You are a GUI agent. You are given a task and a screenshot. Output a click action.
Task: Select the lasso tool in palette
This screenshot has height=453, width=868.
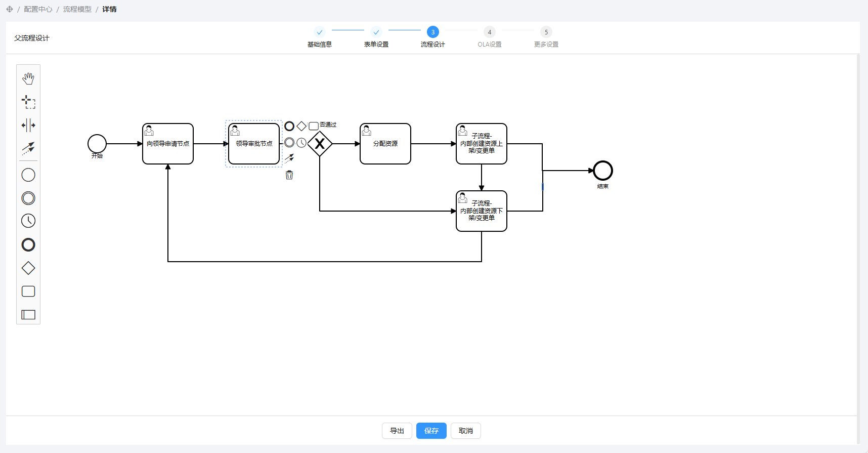pyautogui.click(x=28, y=102)
